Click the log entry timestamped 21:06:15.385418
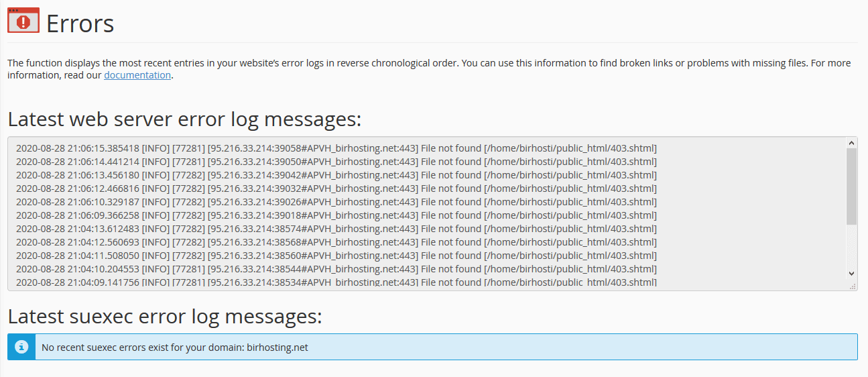The height and width of the screenshot is (377, 868). [336, 148]
